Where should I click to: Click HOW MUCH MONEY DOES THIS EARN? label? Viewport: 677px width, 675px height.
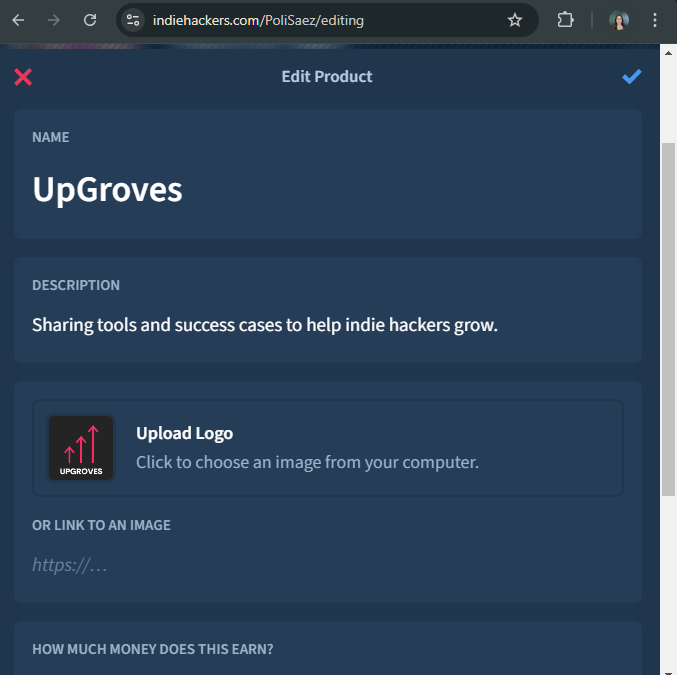[153, 649]
